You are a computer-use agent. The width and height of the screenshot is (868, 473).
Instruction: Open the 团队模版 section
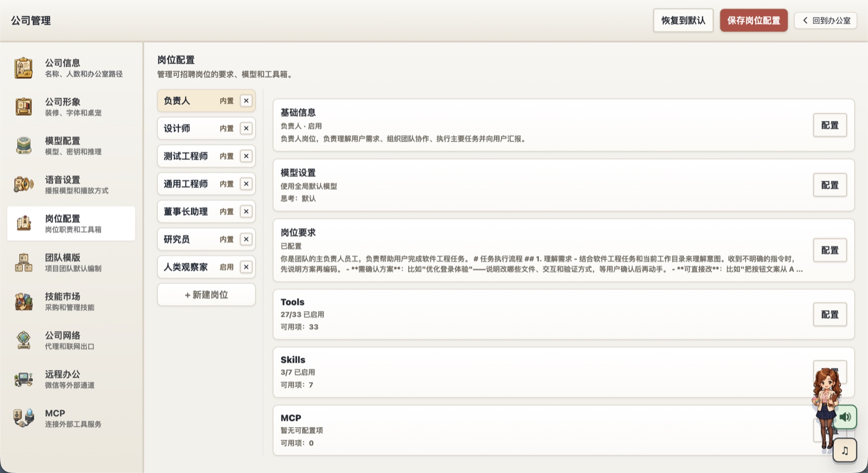point(71,262)
